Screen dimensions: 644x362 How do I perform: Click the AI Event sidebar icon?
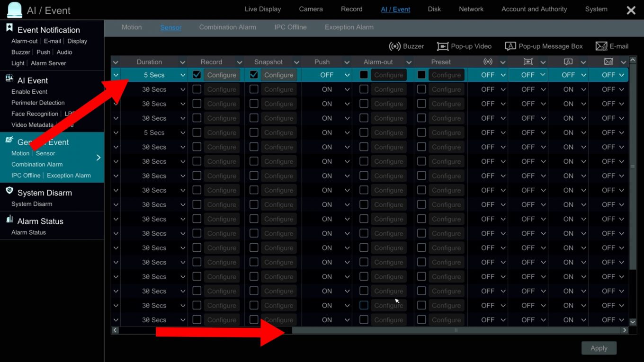point(9,79)
